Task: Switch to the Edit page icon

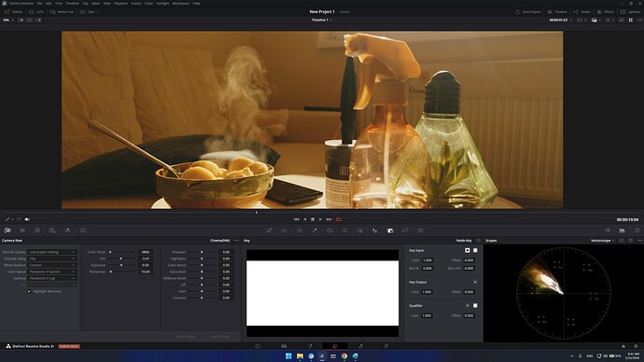Action: [x=284, y=346]
